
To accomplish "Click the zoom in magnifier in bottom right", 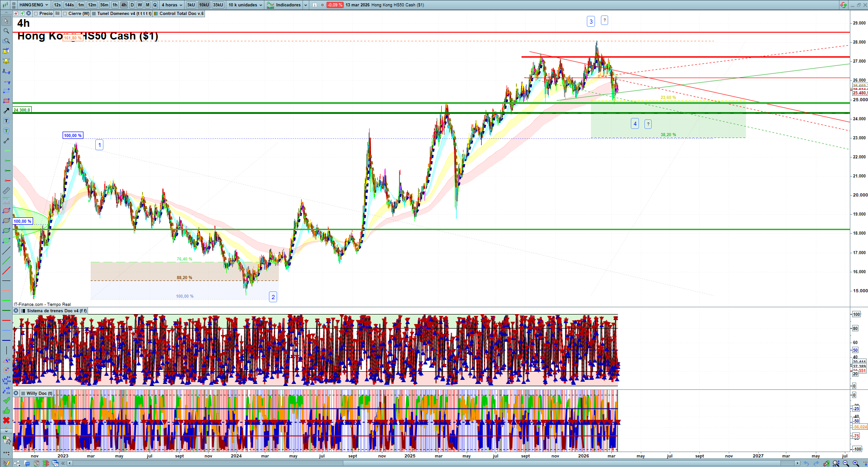I will click(x=856, y=463).
